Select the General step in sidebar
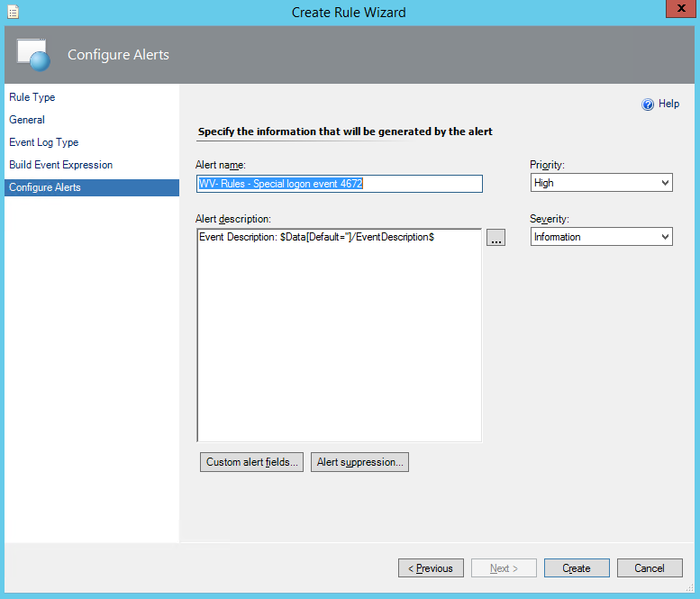This screenshot has height=599, width=700. coord(27,120)
